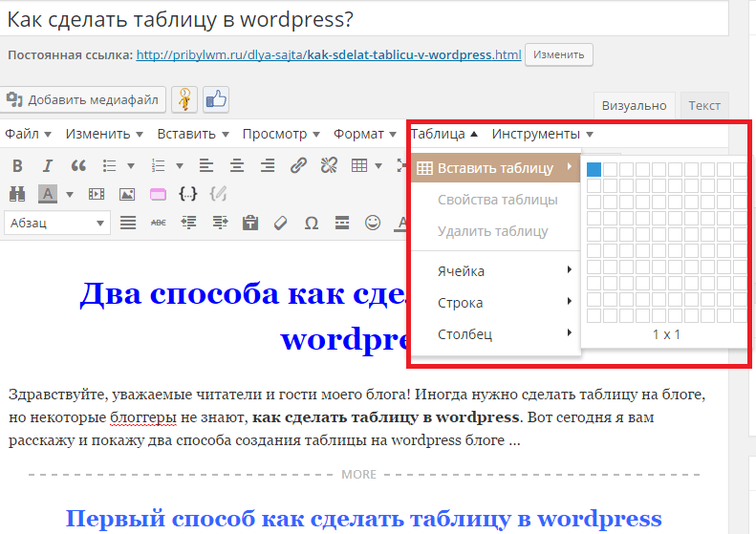Expand the Ячейка submenu
Viewport: 756px width, 534px height.
[x=496, y=271]
